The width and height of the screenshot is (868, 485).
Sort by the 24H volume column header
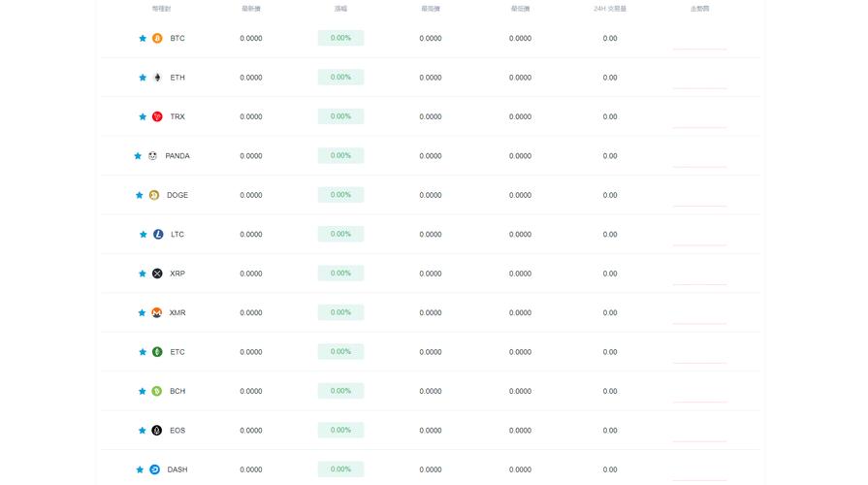(x=609, y=9)
